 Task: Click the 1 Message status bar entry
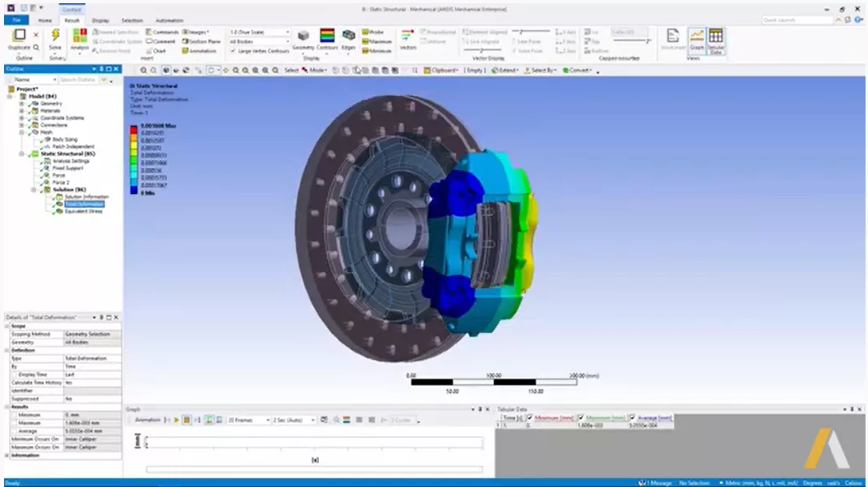(x=655, y=483)
